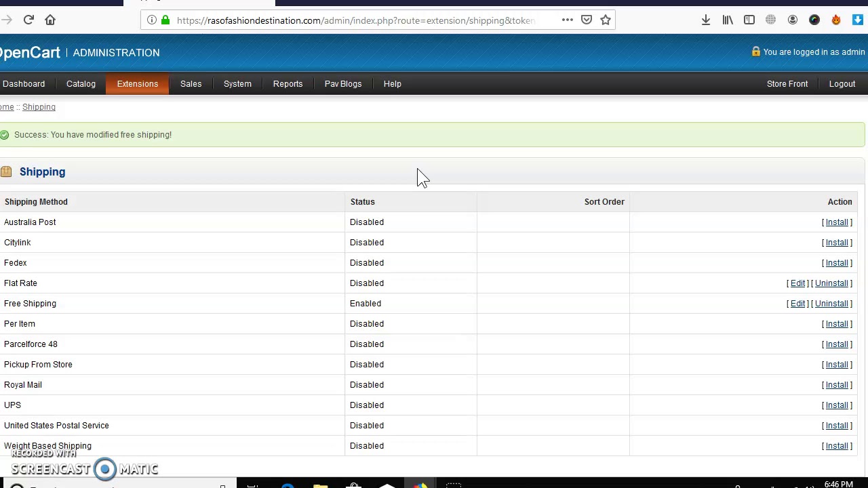Install United States Postal Service method
Screen dimensions: 868x488
coord(837,426)
